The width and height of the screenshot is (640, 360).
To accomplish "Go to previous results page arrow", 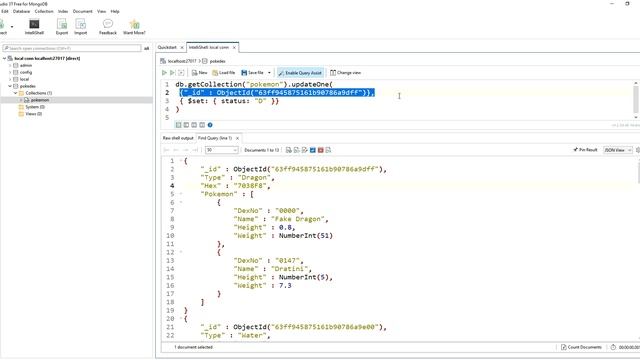I will tap(176, 150).
